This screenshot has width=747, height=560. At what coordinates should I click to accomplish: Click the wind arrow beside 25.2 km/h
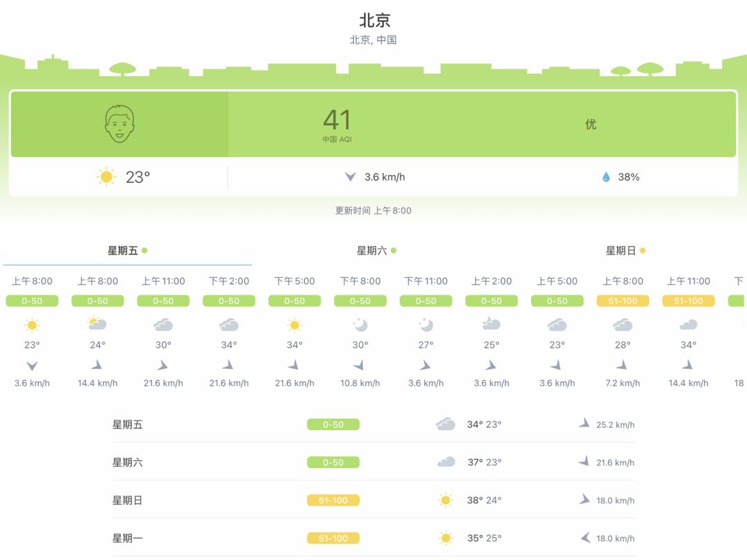tap(584, 424)
